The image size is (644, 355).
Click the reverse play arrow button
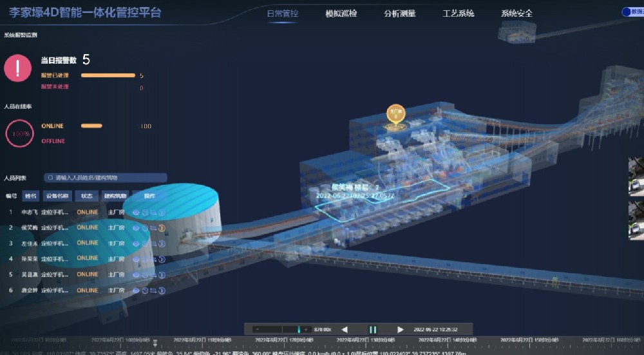pyautogui.click(x=345, y=329)
